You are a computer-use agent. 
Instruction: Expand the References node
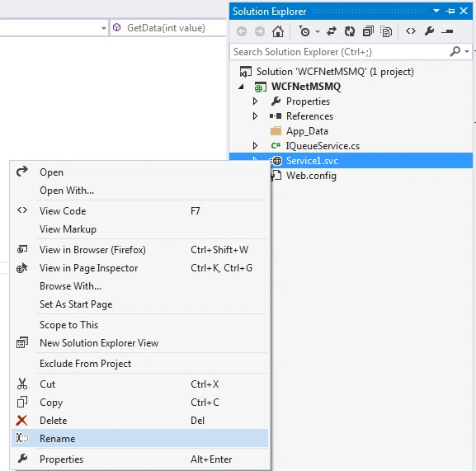tap(255, 116)
